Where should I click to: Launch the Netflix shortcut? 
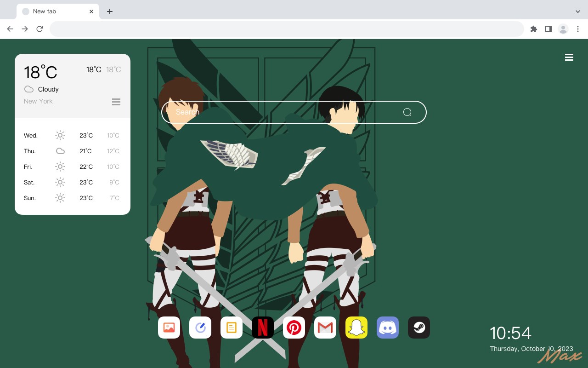263,328
